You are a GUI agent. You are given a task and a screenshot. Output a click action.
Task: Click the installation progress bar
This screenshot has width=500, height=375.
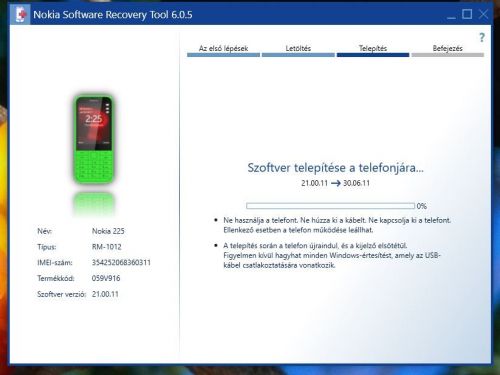(330, 206)
